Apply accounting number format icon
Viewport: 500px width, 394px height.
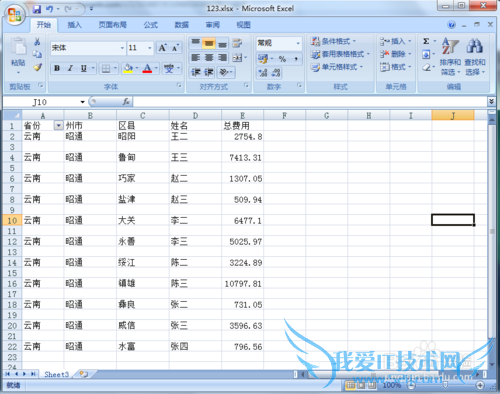263,59
